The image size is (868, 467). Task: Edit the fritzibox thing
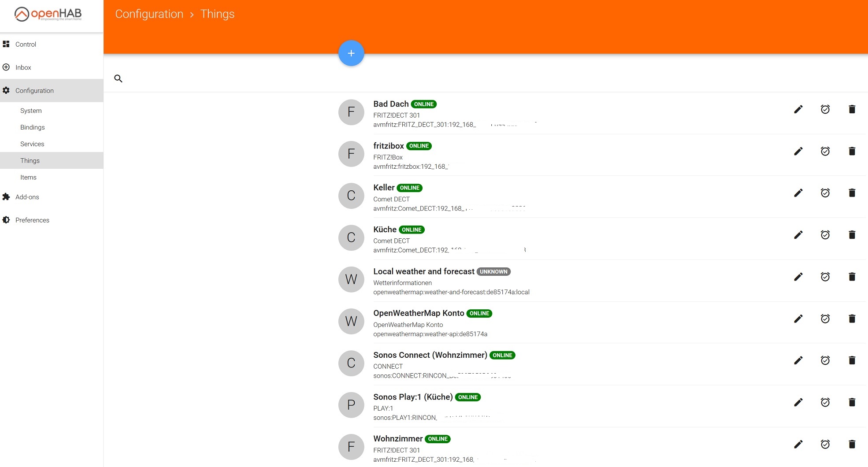click(798, 151)
